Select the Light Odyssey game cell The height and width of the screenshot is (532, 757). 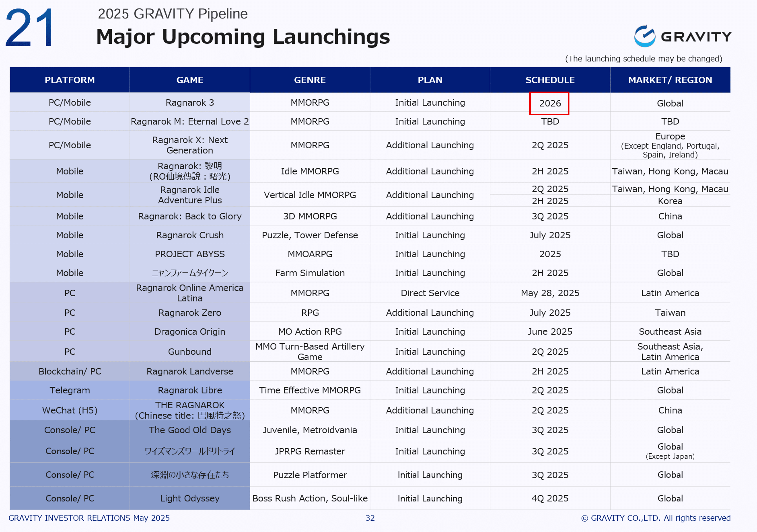(x=190, y=498)
